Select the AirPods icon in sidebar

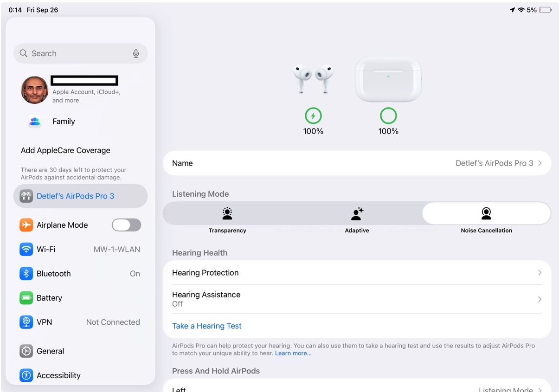click(26, 196)
